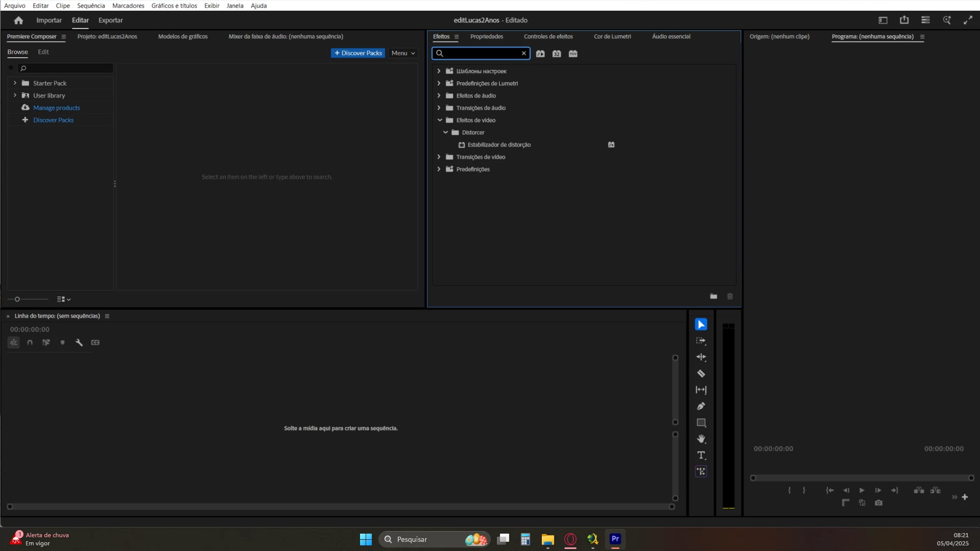Click the Quick Export share icon
This screenshot has width=980, height=551.
tap(904, 20)
